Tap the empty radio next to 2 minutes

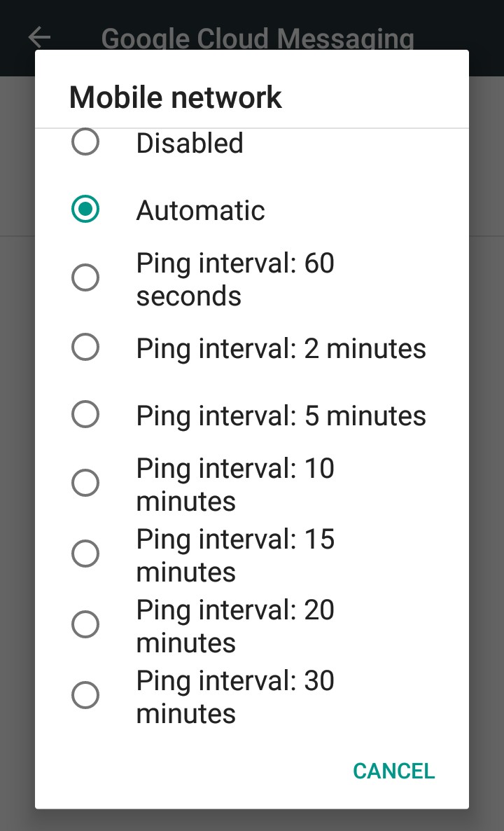tap(85, 346)
